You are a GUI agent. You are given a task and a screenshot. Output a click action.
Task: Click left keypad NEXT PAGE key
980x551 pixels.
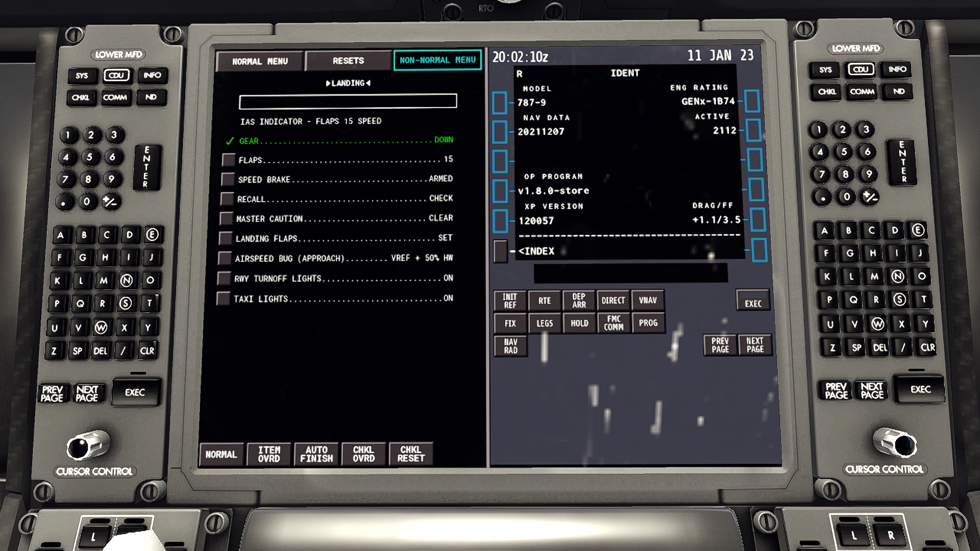point(87,393)
